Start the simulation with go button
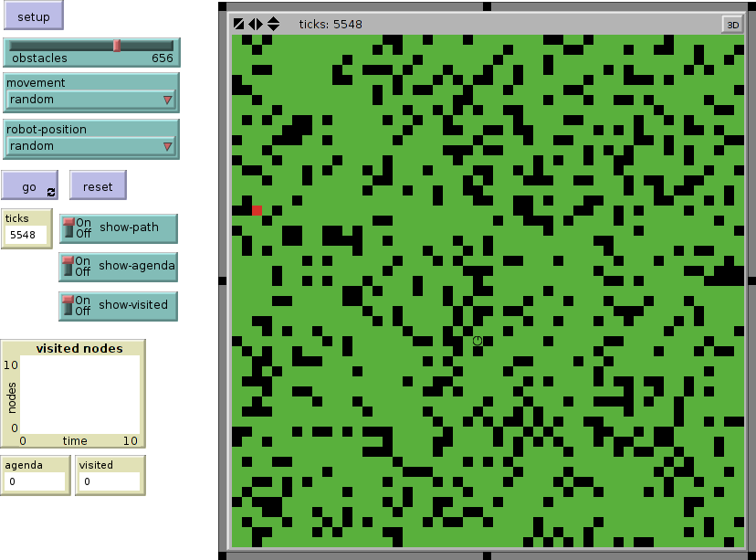 point(29,185)
